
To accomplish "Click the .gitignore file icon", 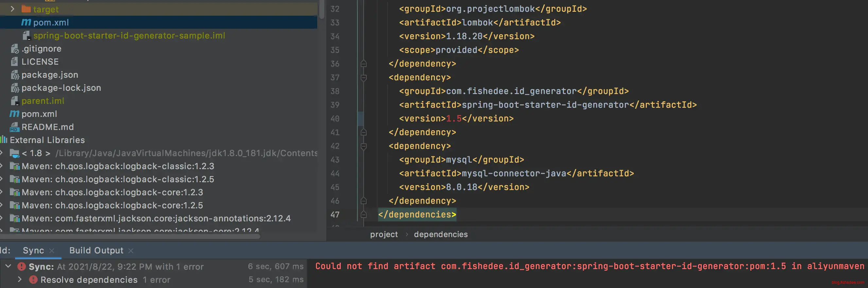I will pyautogui.click(x=14, y=49).
